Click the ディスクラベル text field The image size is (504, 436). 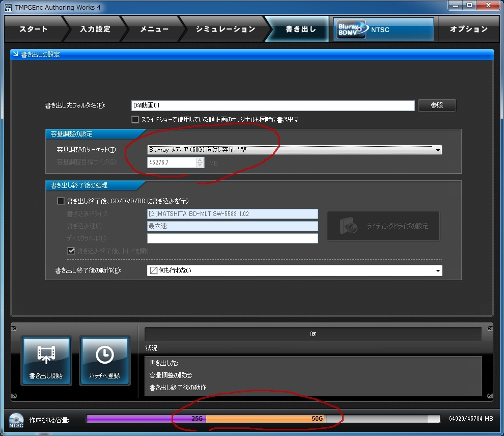point(232,238)
